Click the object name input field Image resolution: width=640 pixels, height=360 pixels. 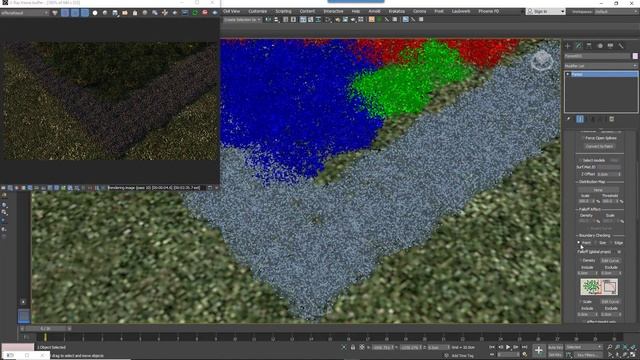597,56
